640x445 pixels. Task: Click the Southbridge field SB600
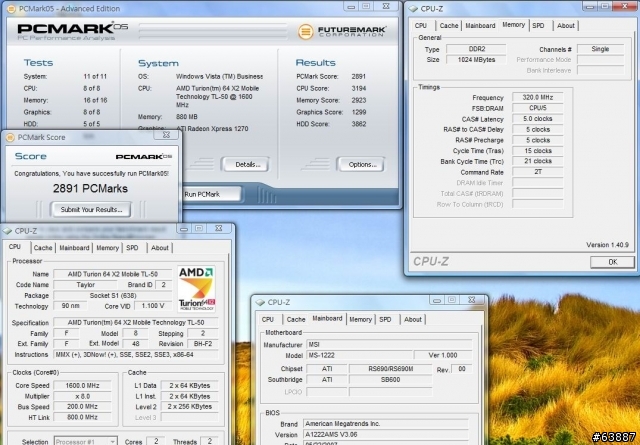(x=390, y=379)
